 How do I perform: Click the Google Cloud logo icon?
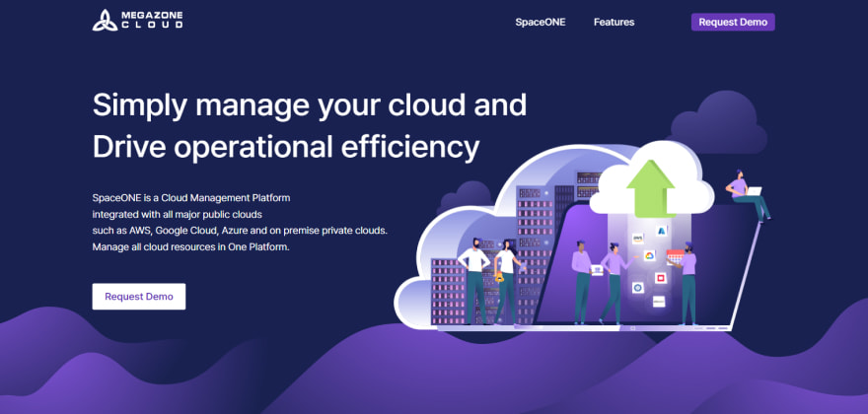point(650,255)
